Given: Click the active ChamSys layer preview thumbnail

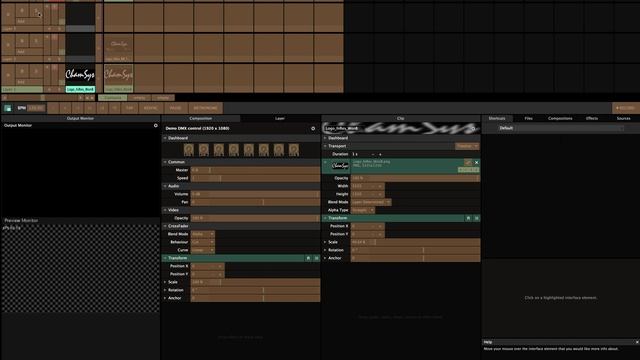Looking at the screenshot, I should pos(80,75).
